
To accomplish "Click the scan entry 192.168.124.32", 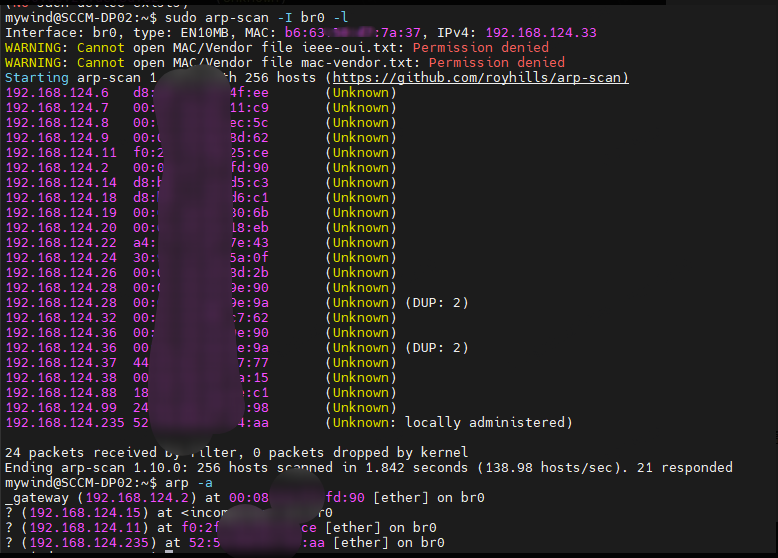I will click(61, 317).
